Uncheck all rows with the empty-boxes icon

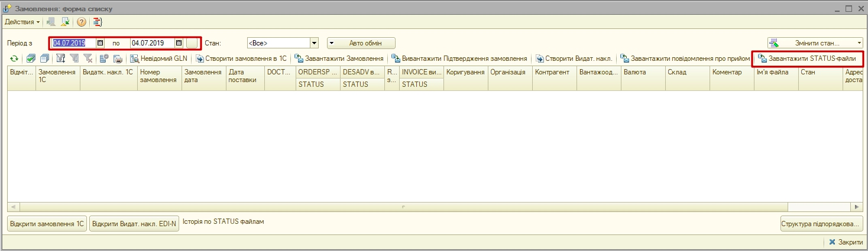(x=44, y=58)
